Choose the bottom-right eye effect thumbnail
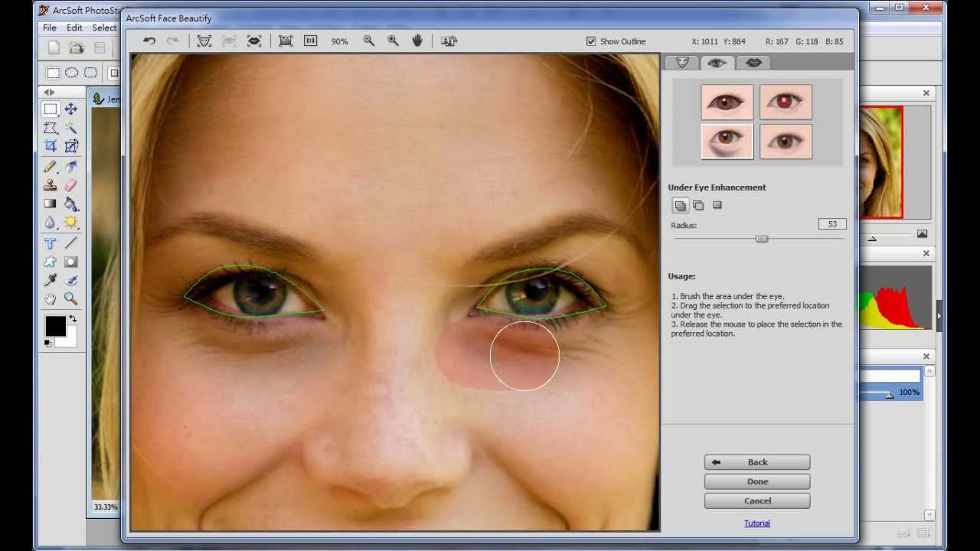The height and width of the screenshot is (551, 980). 786,141
